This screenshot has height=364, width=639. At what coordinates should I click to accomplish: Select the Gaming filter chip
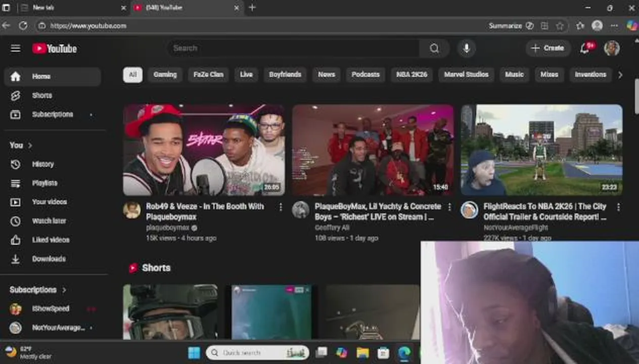click(165, 75)
